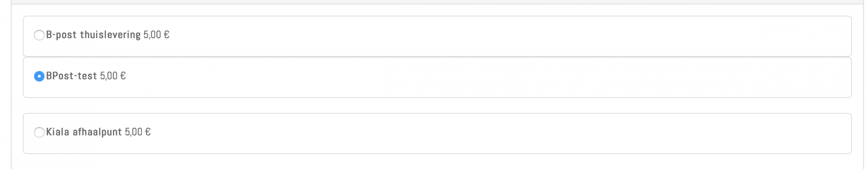The height and width of the screenshot is (169, 868).
Task: Click the word "thuislevering" in first option
Action: point(110,35)
